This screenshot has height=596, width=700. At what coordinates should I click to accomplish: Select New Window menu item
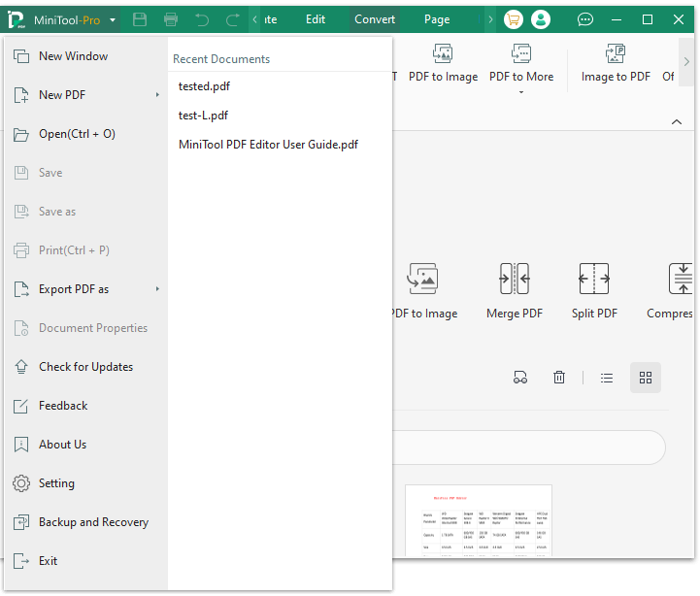point(85,56)
